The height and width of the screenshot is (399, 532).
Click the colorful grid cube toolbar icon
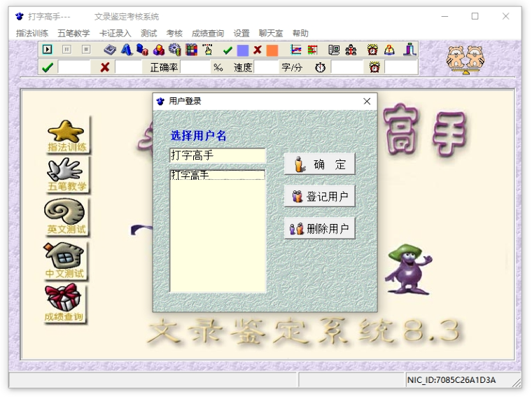[x=191, y=50]
